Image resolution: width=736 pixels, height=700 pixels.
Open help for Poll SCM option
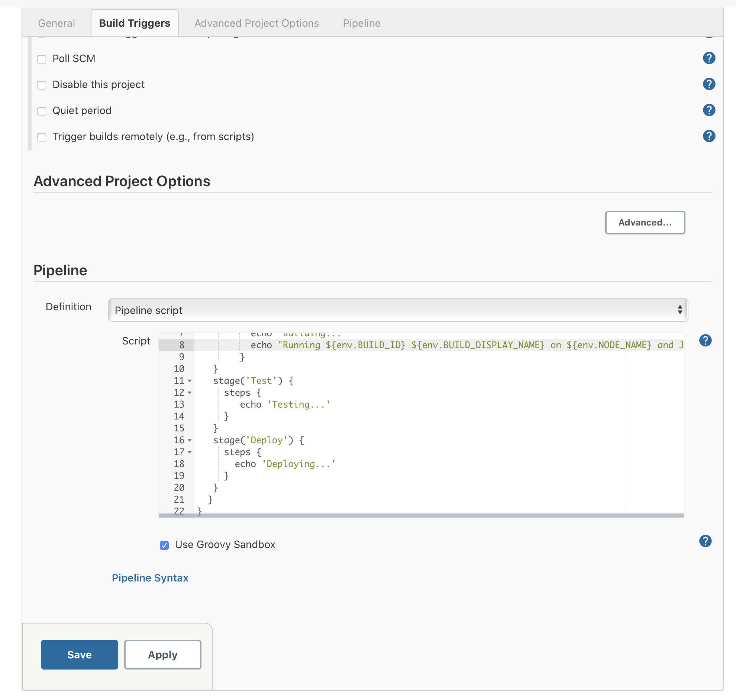(708, 58)
